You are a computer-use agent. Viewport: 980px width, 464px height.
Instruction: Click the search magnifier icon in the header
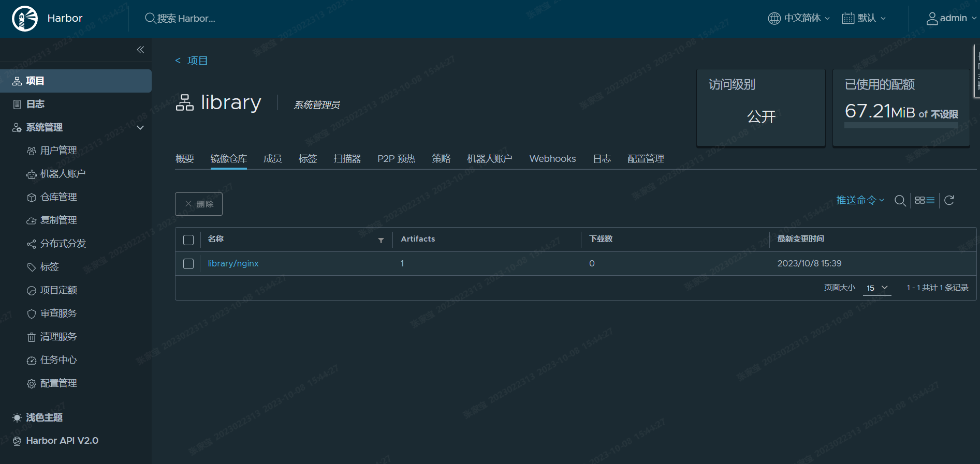150,18
